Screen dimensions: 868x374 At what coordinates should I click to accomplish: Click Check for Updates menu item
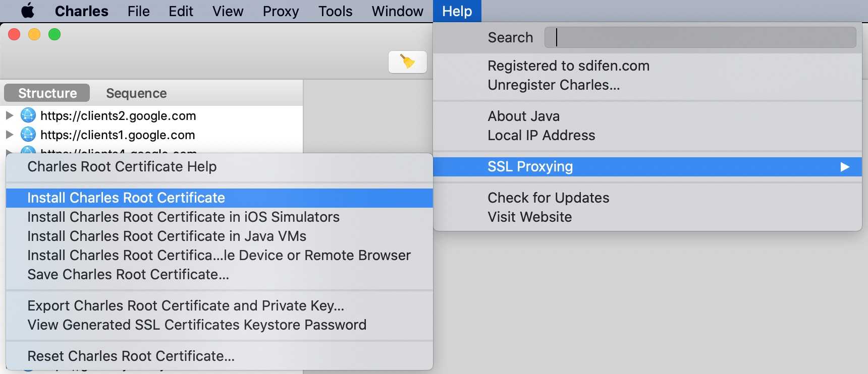[x=548, y=198]
